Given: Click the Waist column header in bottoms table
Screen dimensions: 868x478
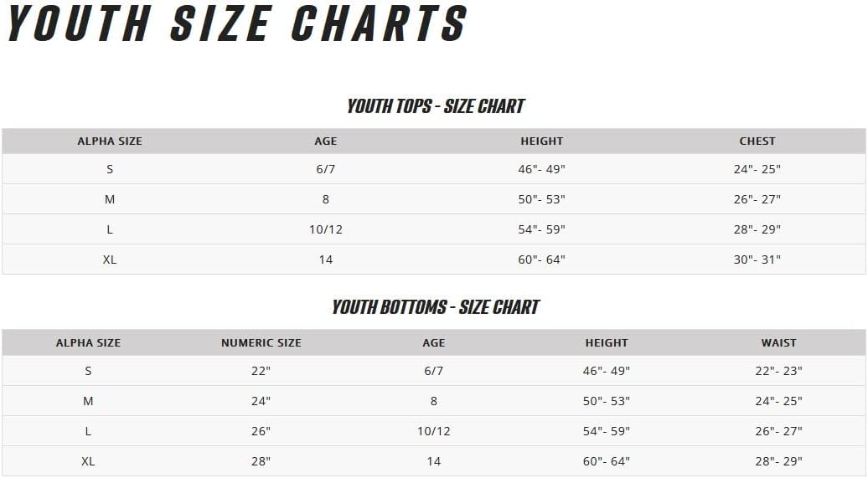Looking at the screenshot, I should [779, 343].
